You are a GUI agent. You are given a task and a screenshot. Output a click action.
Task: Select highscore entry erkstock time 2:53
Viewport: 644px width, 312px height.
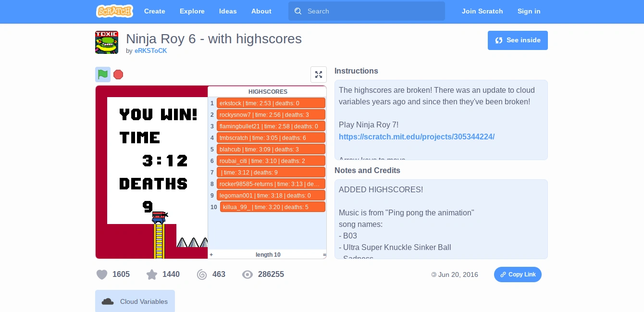point(271,103)
